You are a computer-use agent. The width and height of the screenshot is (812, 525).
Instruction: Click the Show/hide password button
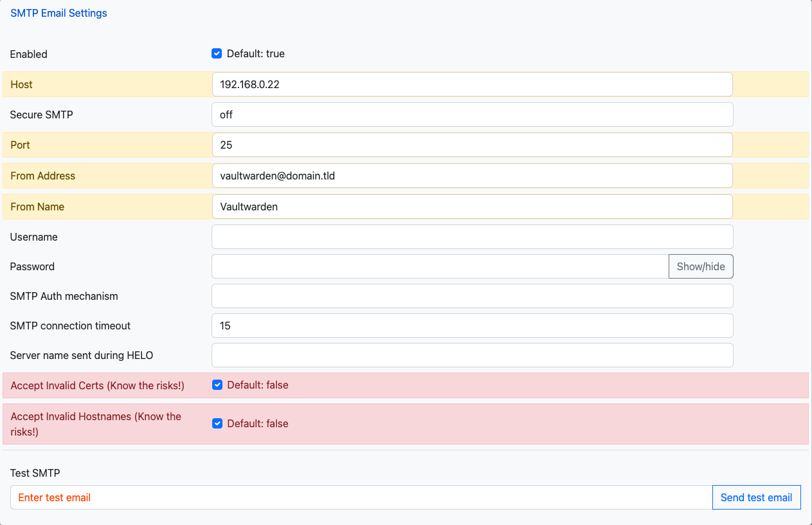(x=701, y=266)
